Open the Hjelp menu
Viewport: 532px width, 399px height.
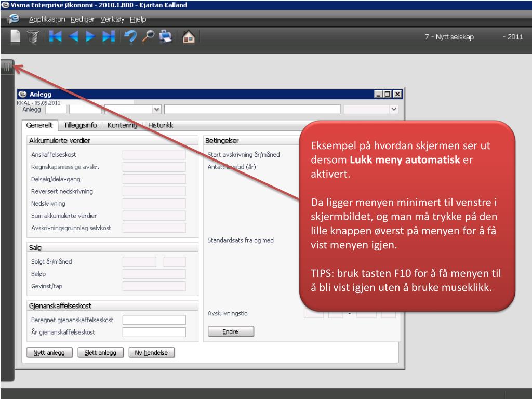pos(138,19)
